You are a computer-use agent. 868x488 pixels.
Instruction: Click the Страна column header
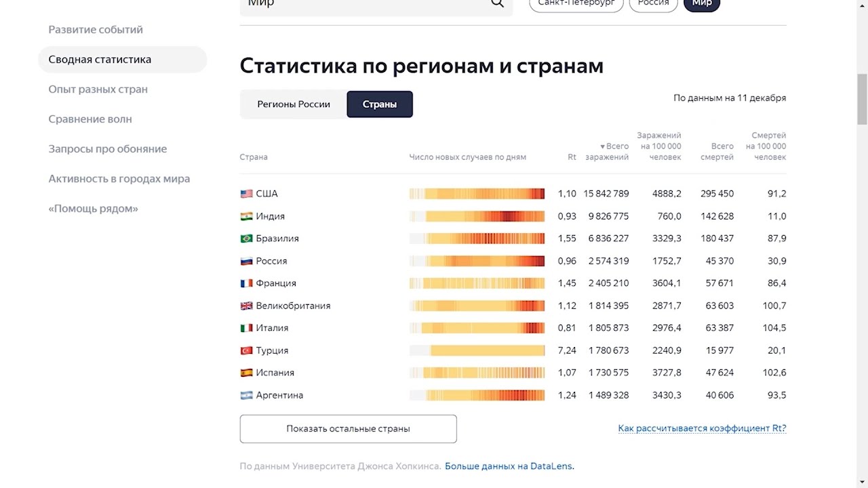254,157
